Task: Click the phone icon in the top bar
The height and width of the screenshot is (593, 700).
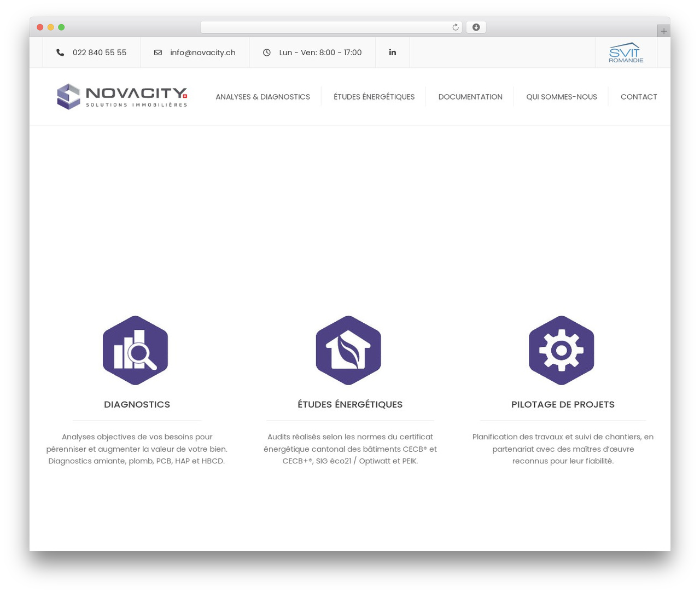Action: tap(60, 53)
